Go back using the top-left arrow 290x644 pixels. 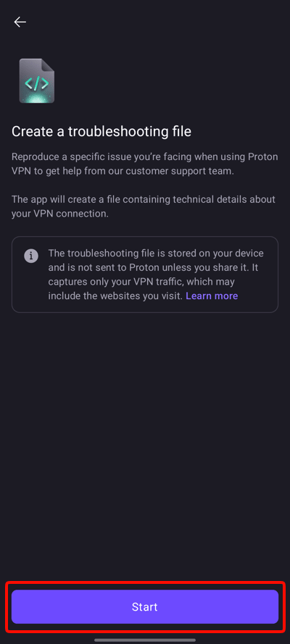[20, 22]
